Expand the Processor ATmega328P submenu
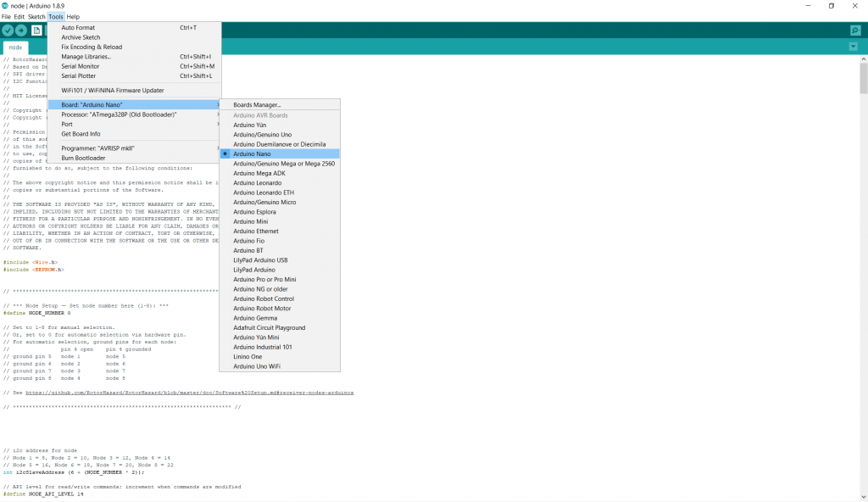Screen dimensions: 868x502 [135, 114]
